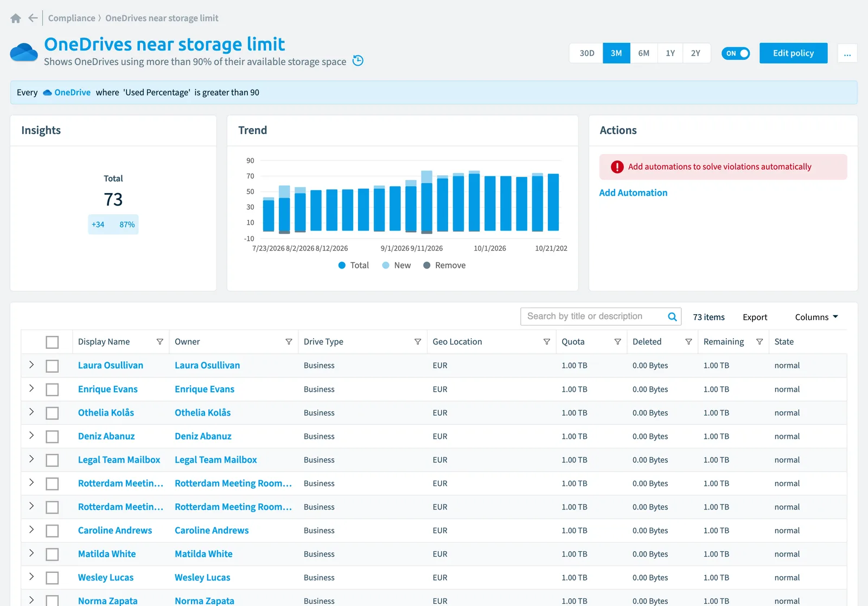This screenshot has width=868, height=606.
Task: Open the Drive Type column filter
Action: (418, 342)
